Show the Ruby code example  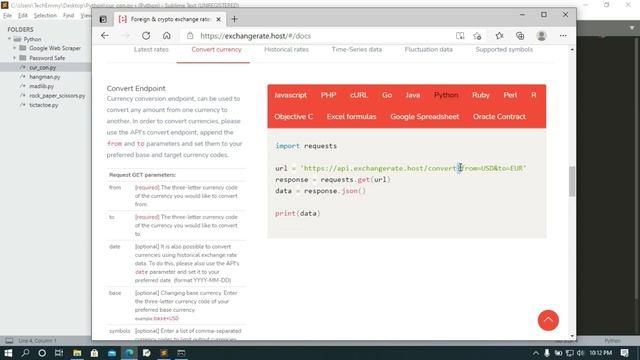click(480, 95)
